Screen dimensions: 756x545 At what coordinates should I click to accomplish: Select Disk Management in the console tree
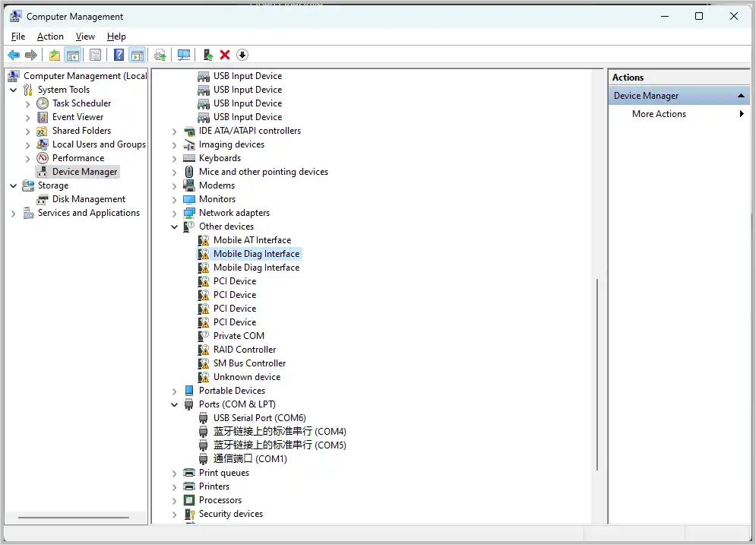click(88, 199)
